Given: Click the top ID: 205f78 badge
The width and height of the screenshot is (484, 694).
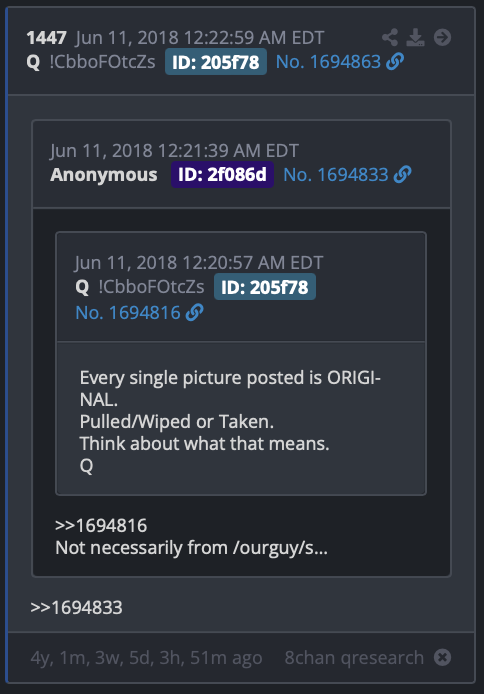Looking at the screenshot, I should pos(216,62).
